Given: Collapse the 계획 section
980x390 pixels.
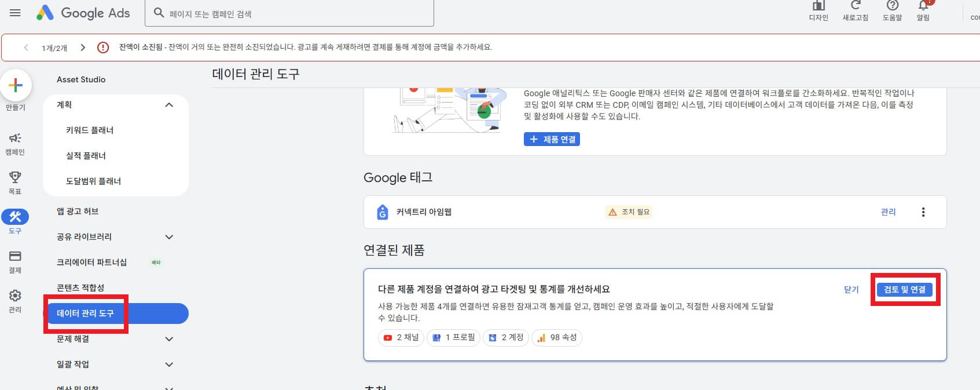Looking at the screenshot, I should click(x=169, y=105).
